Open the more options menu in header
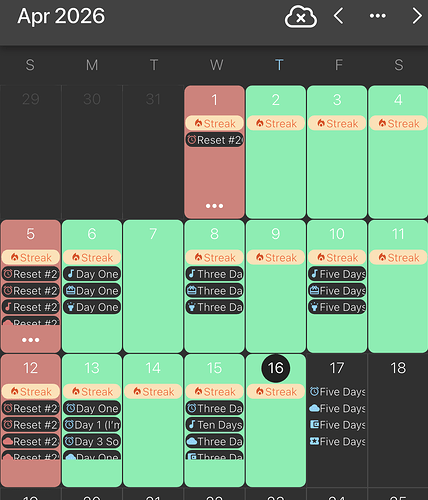Viewport: 428px width, 500px height. [378, 16]
